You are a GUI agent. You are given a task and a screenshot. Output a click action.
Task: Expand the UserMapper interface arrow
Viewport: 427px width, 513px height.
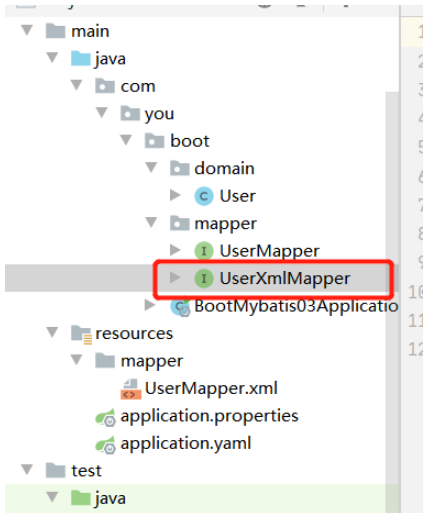[x=175, y=250]
